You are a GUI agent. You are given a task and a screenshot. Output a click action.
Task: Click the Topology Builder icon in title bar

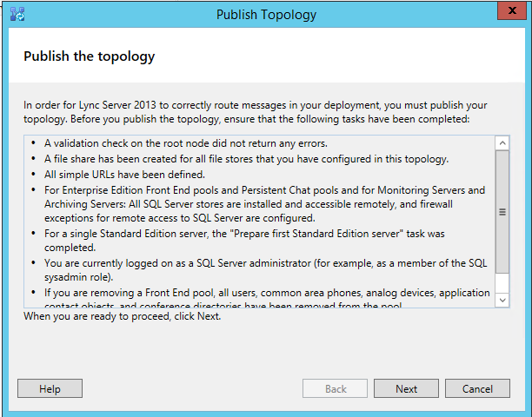(17, 14)
